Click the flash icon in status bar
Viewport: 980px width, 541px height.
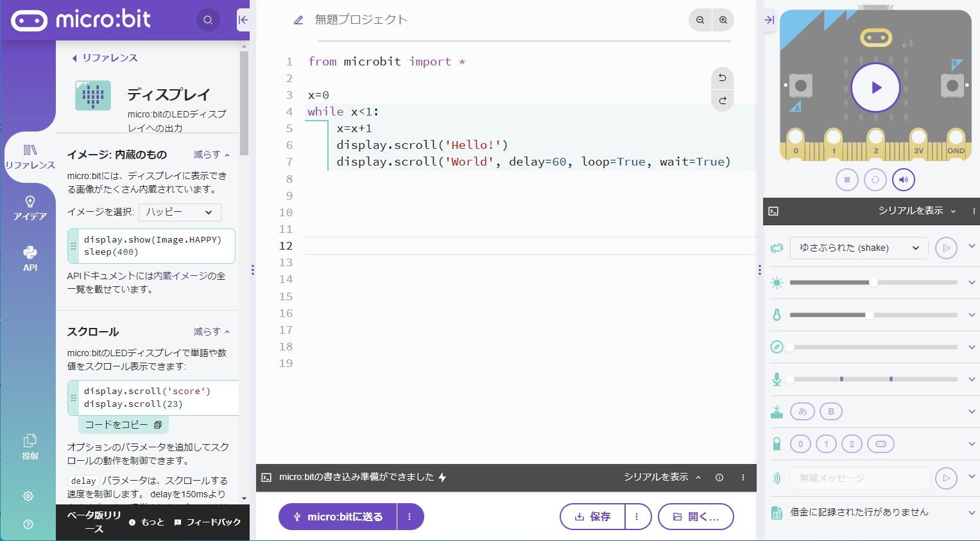tap(442, 477)
